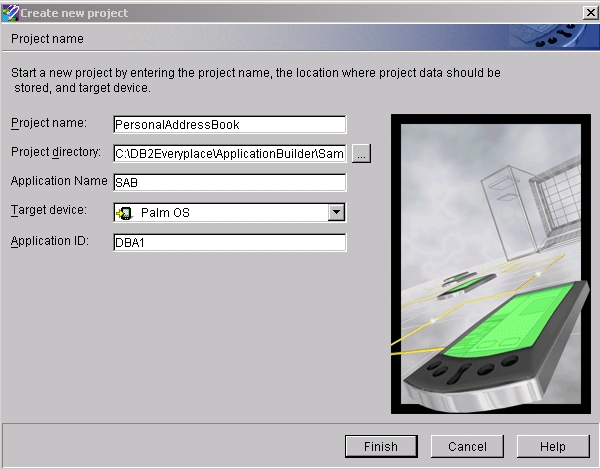
Task: Select the Palm OS target device combo box
Action: (230, 212)
